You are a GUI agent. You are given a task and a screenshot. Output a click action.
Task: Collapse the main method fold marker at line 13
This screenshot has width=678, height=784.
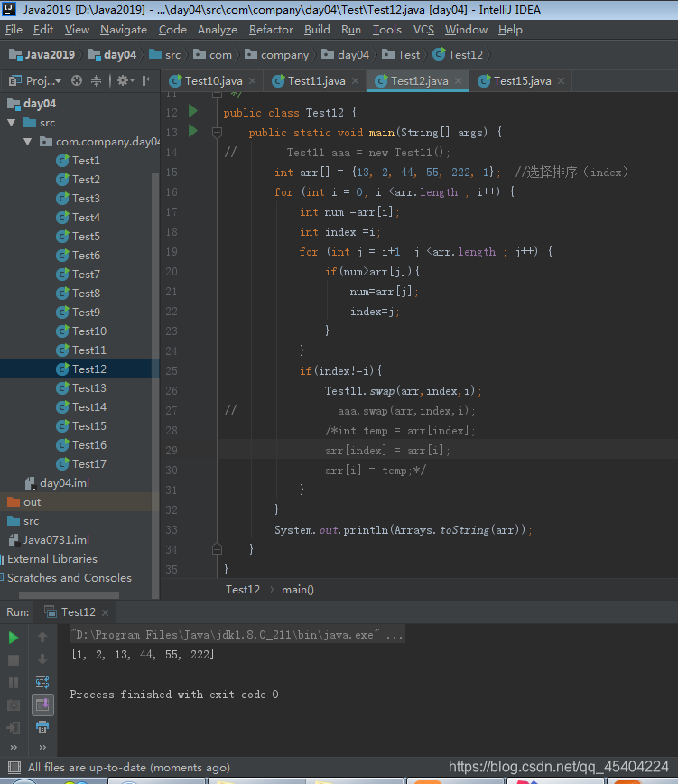217,133
